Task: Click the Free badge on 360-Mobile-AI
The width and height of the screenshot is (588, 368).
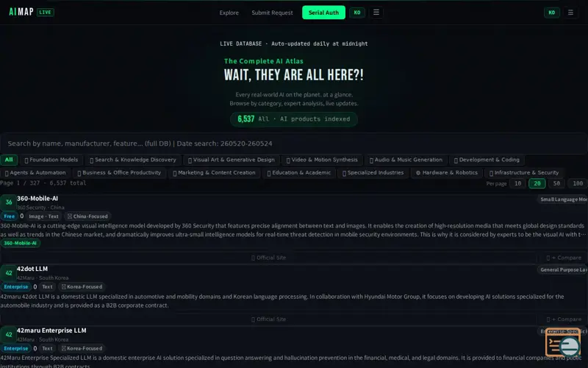Action: (9, 216)
